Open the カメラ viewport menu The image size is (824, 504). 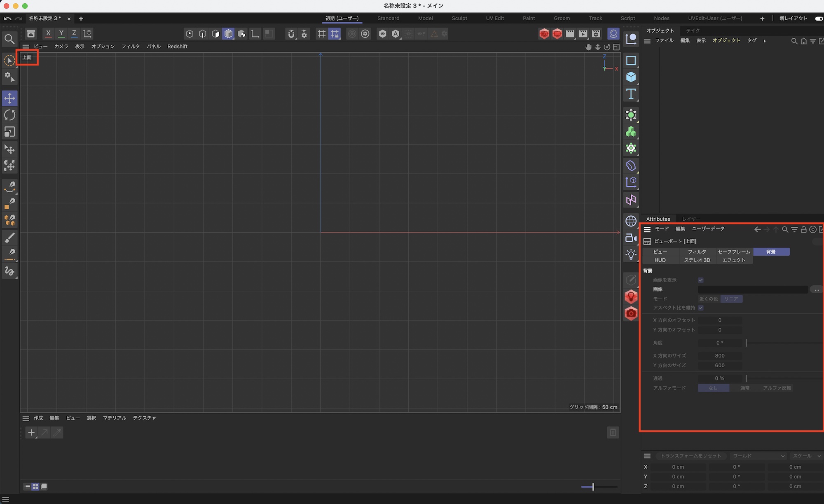point(61,47)
